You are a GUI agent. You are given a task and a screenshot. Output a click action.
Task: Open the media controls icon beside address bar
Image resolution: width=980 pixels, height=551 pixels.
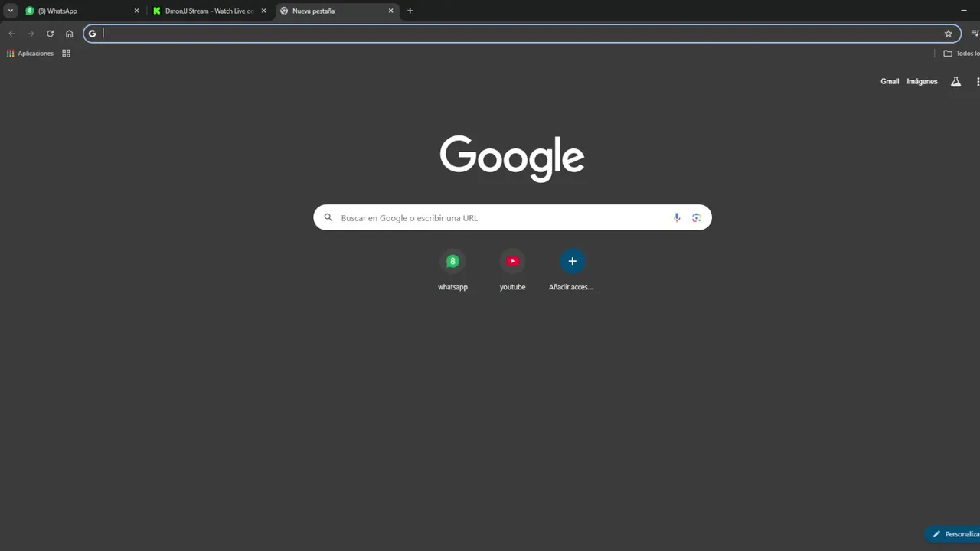pyautogui.click(x=975, y=34)
